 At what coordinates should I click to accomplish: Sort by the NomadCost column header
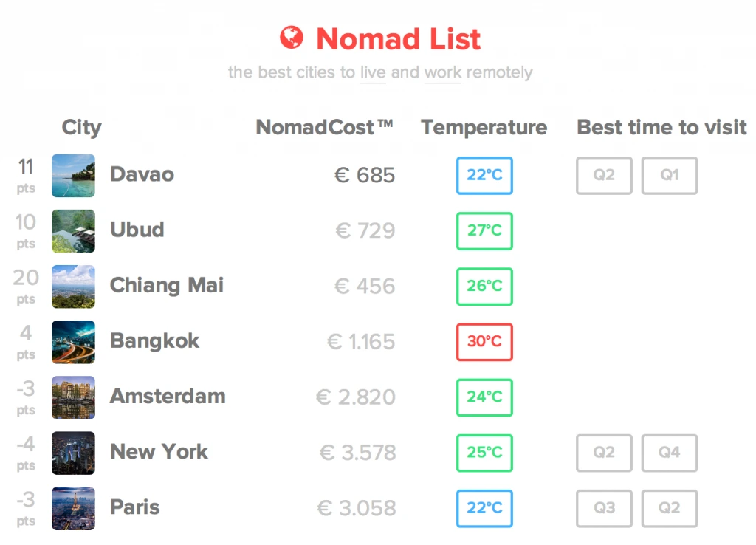tap(324, 127)
